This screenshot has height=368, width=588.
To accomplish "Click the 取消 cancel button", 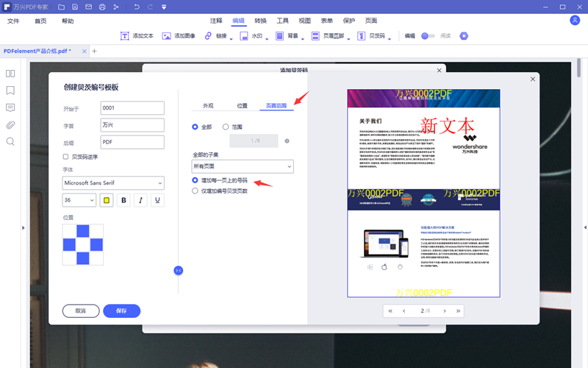I will pos(81,311).
